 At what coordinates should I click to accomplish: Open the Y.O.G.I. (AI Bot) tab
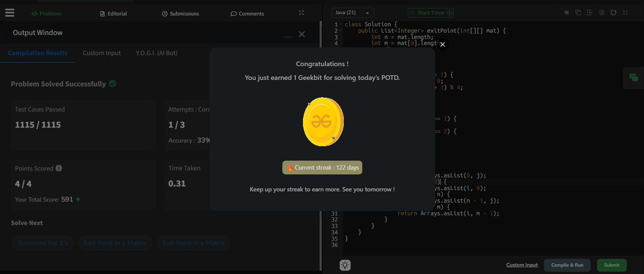[157, 53]
